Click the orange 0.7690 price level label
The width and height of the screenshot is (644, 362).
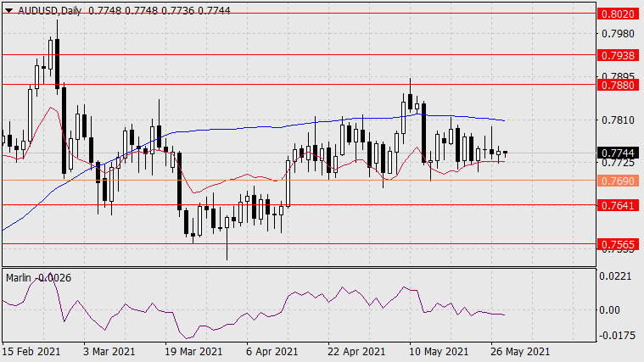tap(619, 181)
